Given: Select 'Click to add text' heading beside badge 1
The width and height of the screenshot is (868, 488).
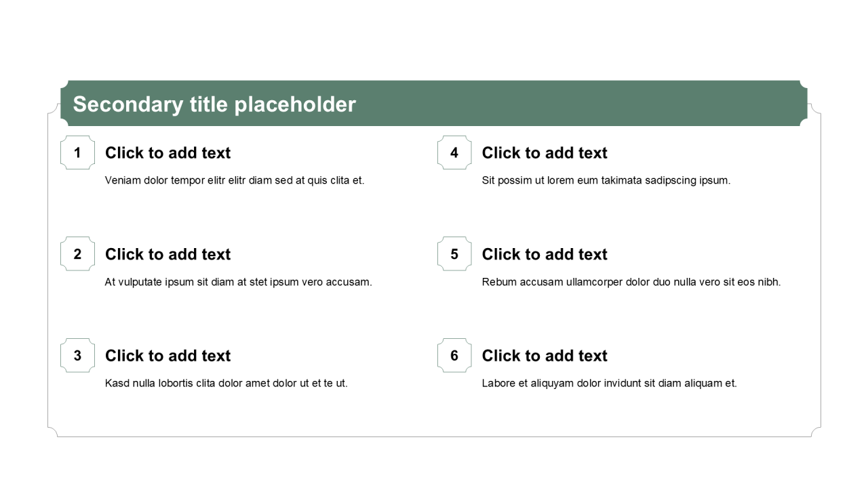Looking at the screenshot, I should coord(167,153).
